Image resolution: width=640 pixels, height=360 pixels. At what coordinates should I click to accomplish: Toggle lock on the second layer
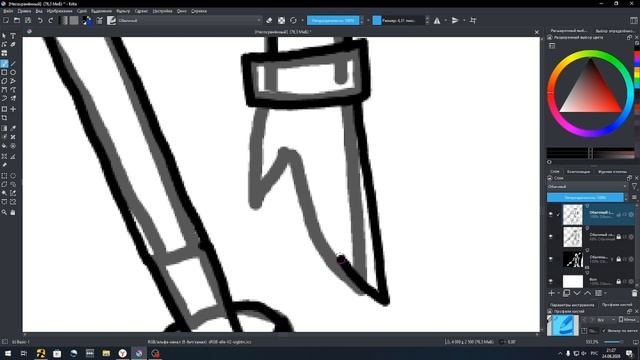(619, 237)
